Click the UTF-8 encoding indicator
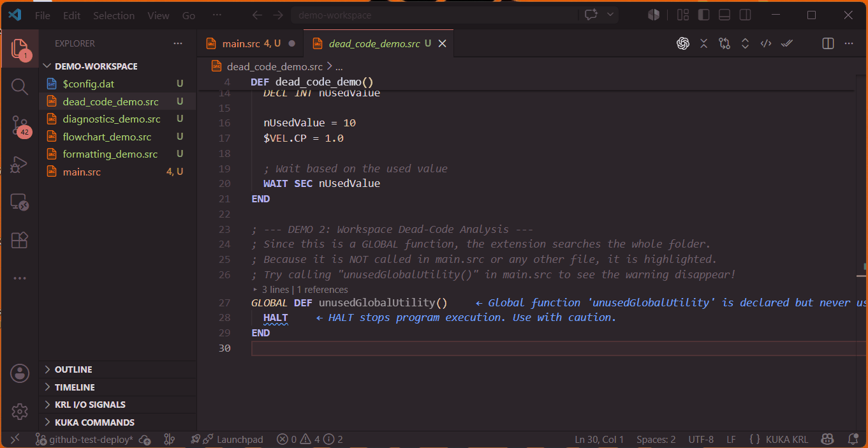The width and height of the screenshot is (868, 448). (x=701, y=439)
